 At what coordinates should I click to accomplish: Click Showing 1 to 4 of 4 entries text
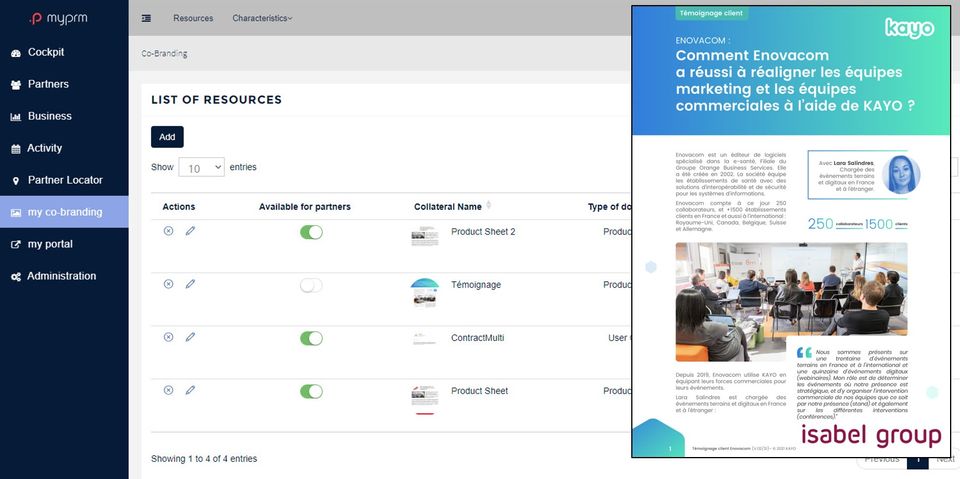[204, 459]
